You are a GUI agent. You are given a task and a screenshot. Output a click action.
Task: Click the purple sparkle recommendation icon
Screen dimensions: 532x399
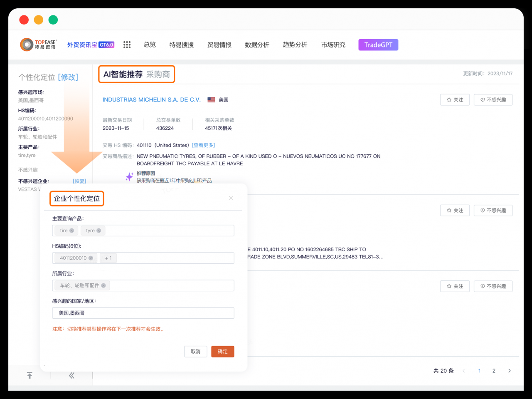click(129, 177)
